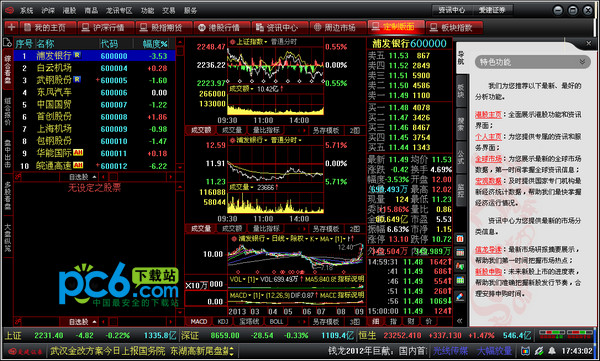Click the page icon above the left sidebar
Image resolution: width=600 pixels, height=361 pixels.
(x=7, y=42)
